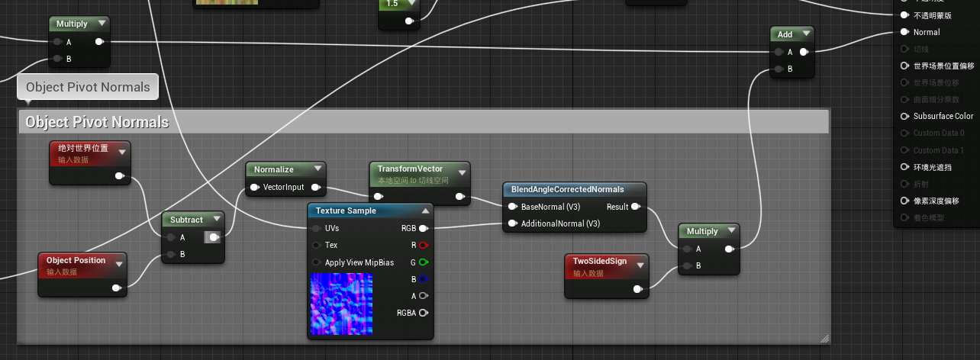Select the 环境光遮挡 input pin
The image size is (980, 360).
click(x=904, y=167)
